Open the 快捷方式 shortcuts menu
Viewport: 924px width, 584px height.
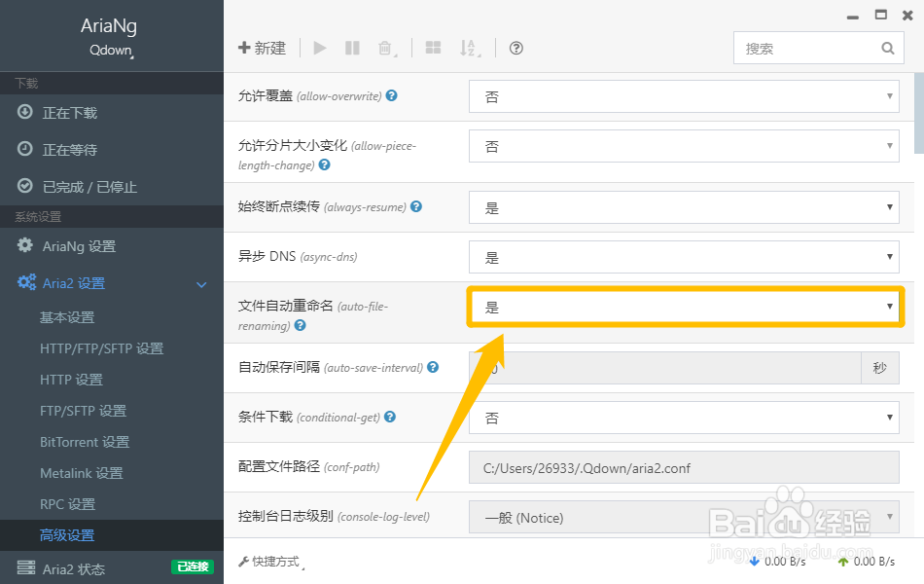271,562
